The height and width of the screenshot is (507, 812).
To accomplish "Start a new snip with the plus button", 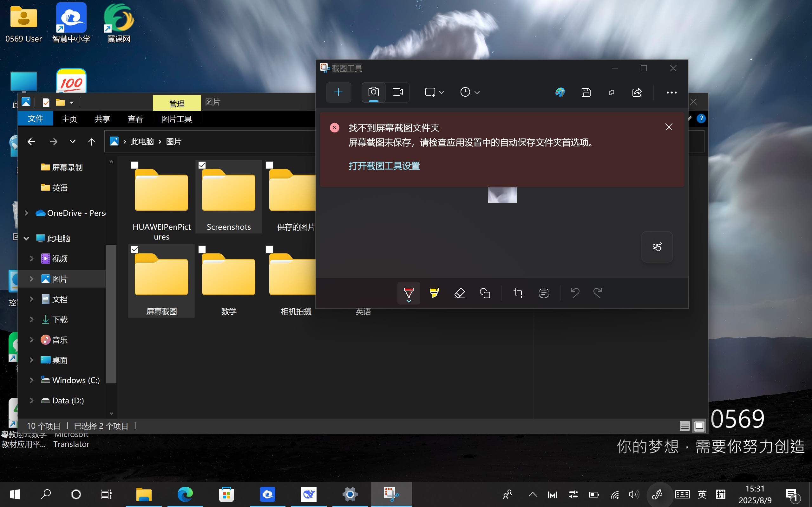I will click(x=338, y=92).
